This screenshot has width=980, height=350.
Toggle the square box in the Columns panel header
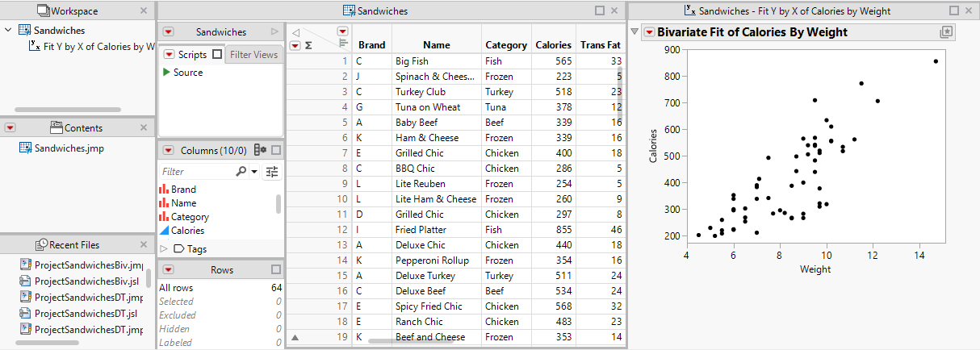point(276,150)
